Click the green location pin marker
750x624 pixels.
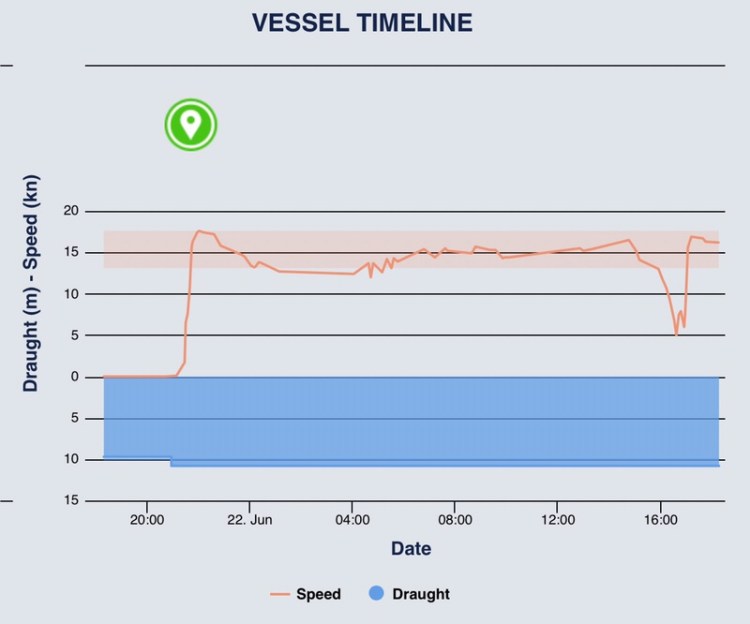191,125
